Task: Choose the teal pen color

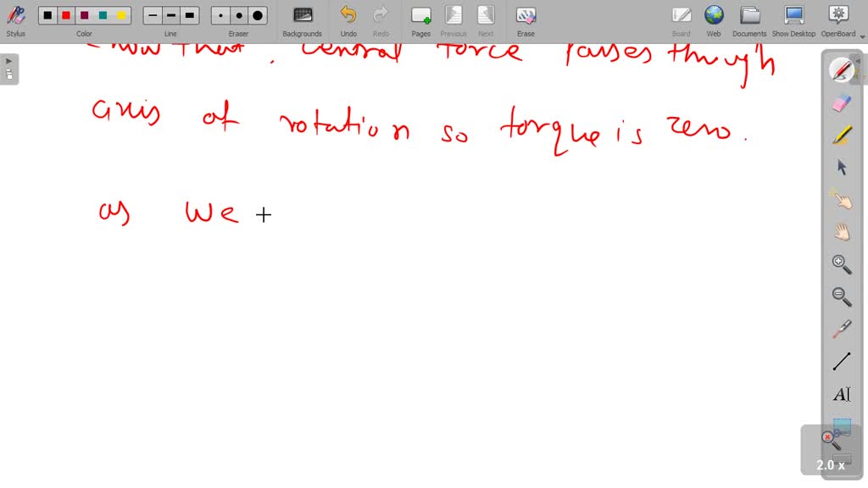Action: coord(103,15)
